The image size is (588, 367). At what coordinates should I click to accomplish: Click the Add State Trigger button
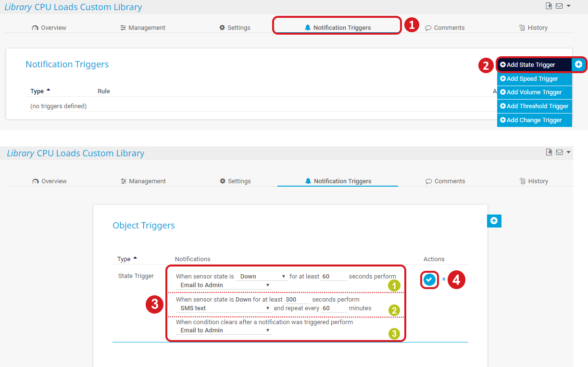click(x=531, y=65)
